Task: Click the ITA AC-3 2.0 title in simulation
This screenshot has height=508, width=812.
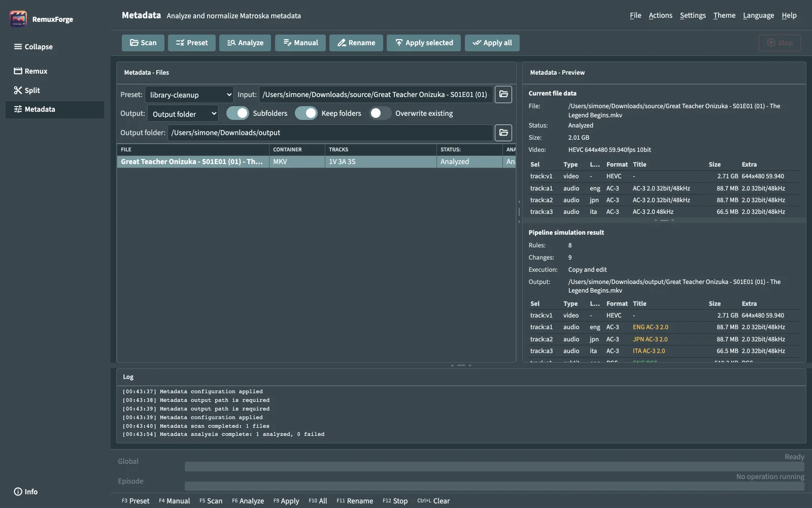Action: coord(649,351)
